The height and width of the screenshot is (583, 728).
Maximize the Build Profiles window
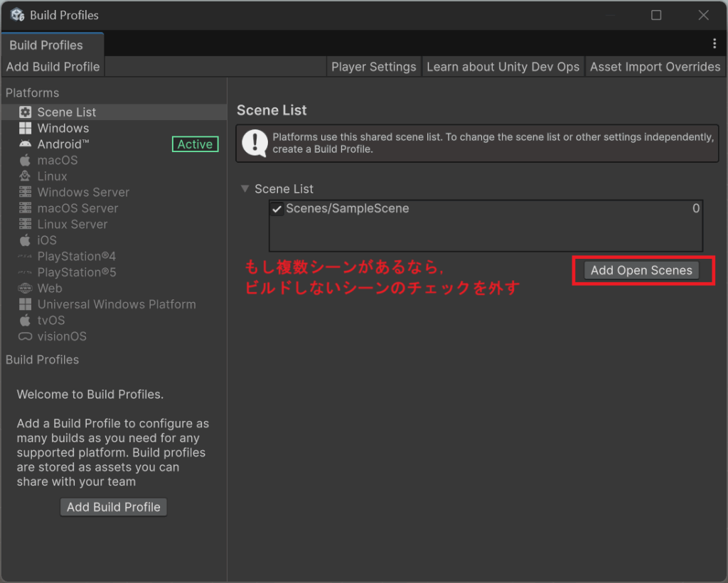(656, 16)
